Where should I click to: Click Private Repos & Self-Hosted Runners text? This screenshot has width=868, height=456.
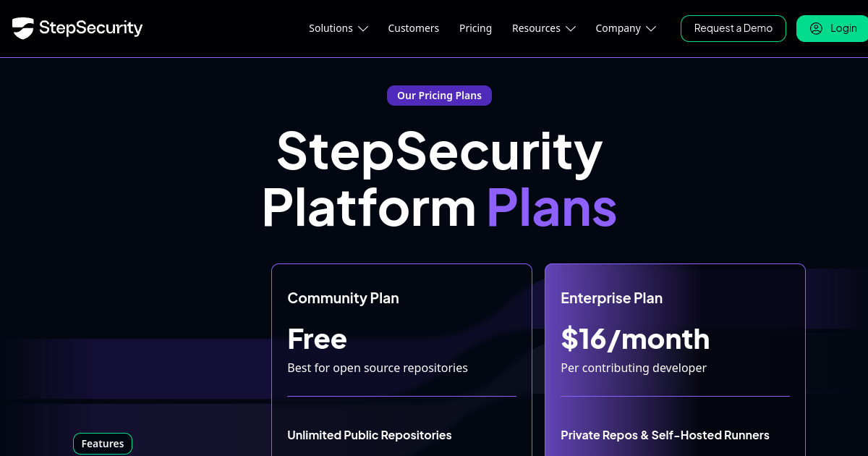tap(665, 435)
